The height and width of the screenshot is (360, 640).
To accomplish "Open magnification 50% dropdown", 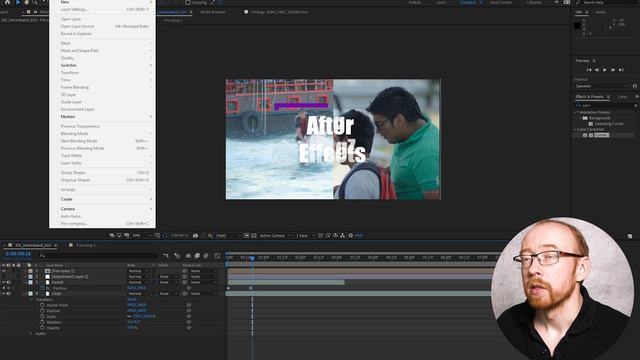I will pos(141,236).
